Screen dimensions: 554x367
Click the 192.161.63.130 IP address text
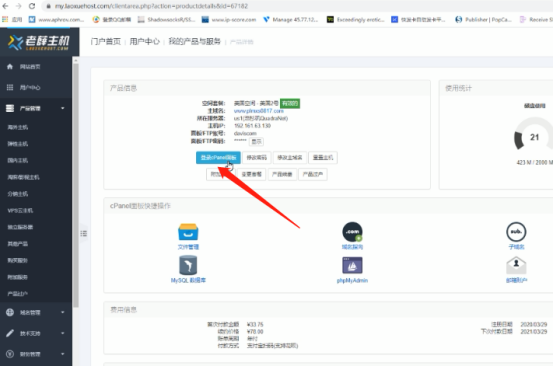coord(252,126)
